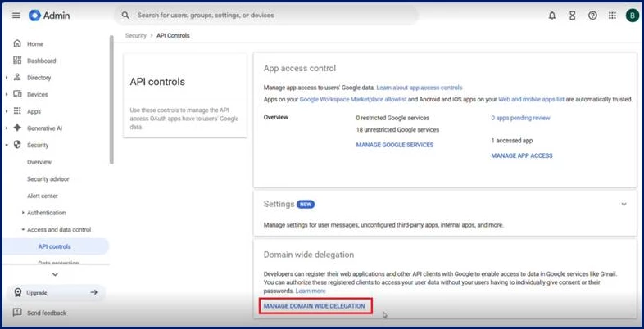644x329 pixels.
Task: Open the tasks hourglass icon
Action: point(572,16)
